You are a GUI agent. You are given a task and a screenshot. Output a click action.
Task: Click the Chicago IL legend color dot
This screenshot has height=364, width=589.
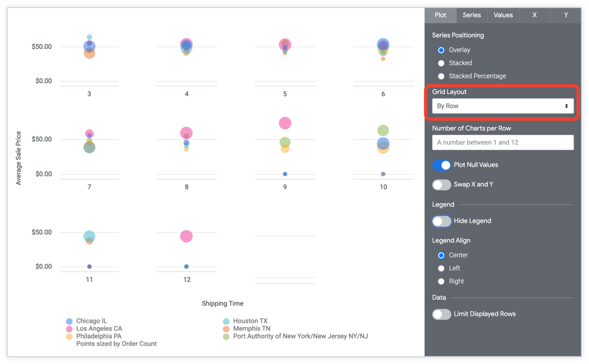point(69,321)
